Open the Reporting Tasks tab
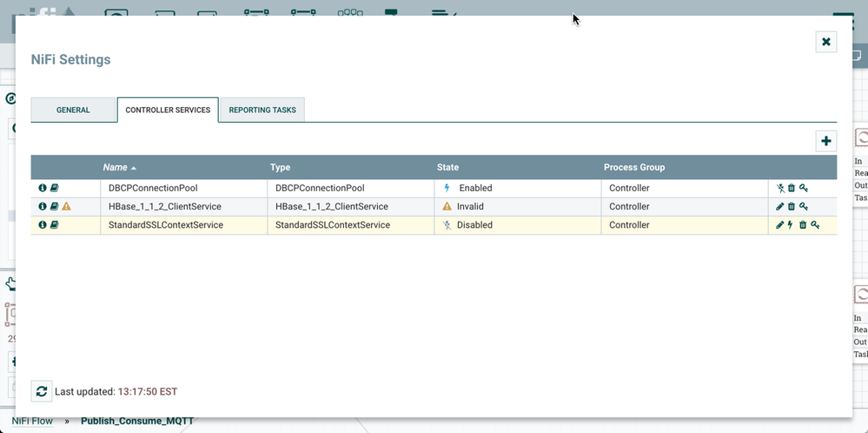The height and width of the screenshot is (433, 868). (262, 110)
